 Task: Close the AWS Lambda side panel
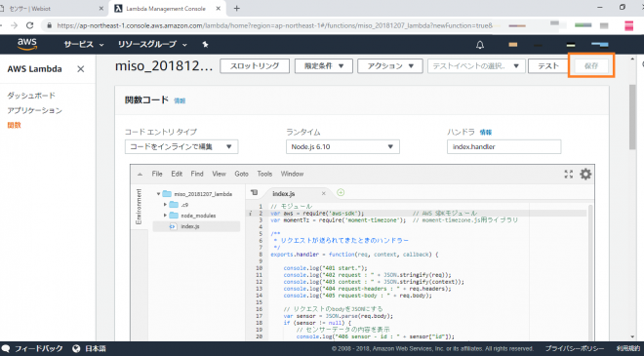[x=80, y=69]
